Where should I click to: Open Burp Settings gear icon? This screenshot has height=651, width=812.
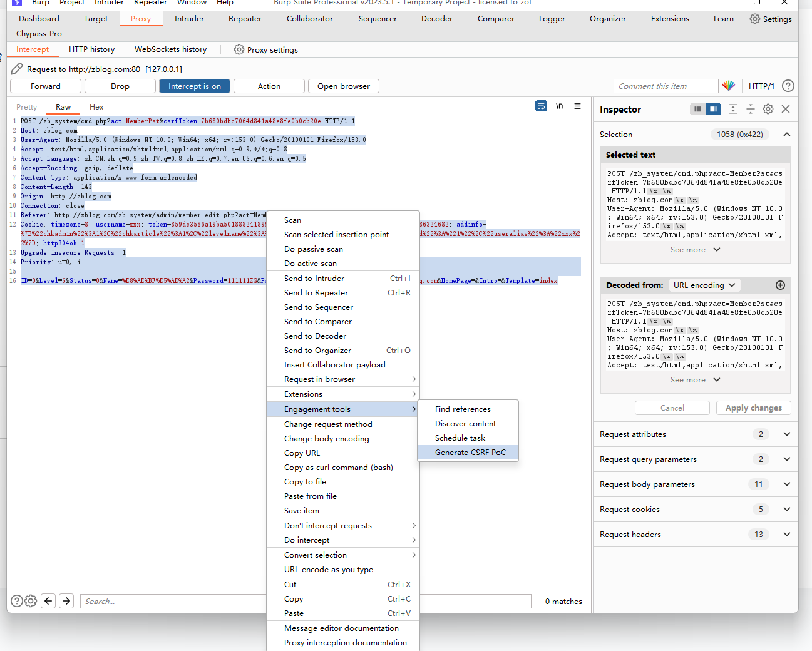click(x=755, y=19)
